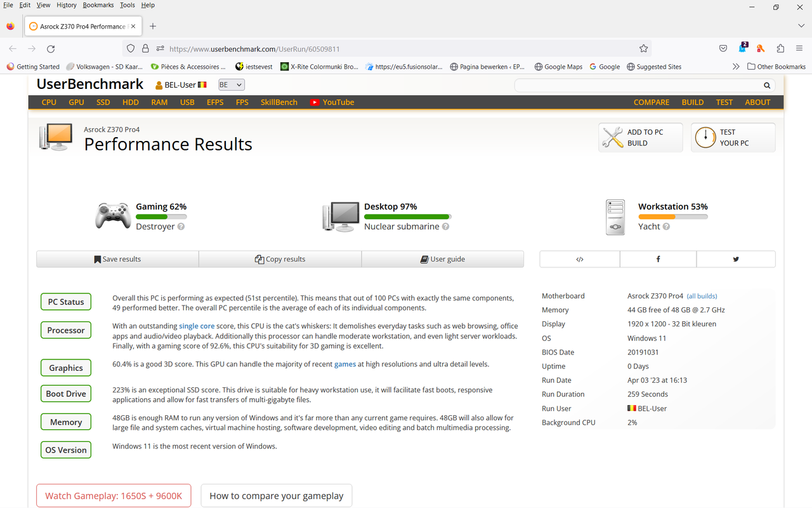Click the help icon next to Nuclear submarine
Screen dimensions: 812x508
point(445,227)
